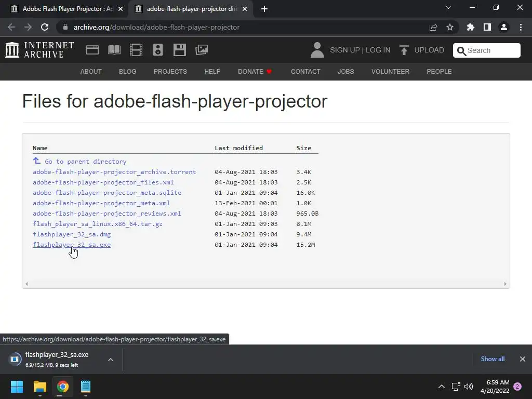The width and height of the screenshot is (532, 399).
Task: Open File Explorer from taskbar
Action: (x=39, y=387)
